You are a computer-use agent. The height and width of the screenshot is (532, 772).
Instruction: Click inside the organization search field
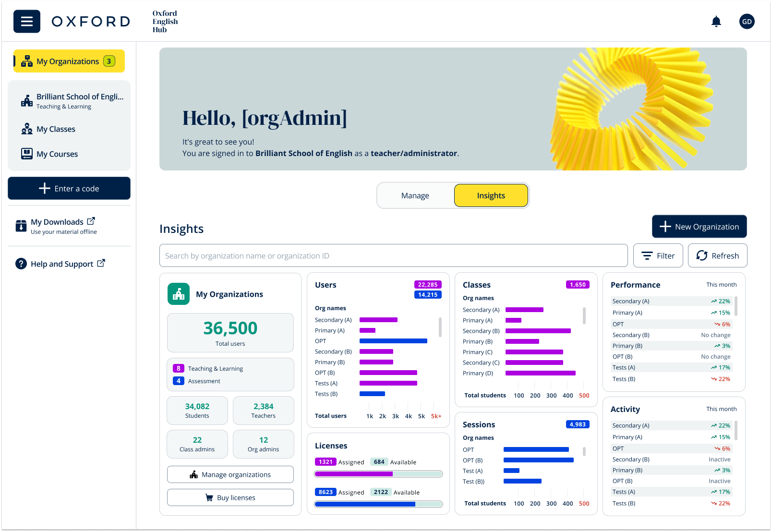click(x=393, y=255)
